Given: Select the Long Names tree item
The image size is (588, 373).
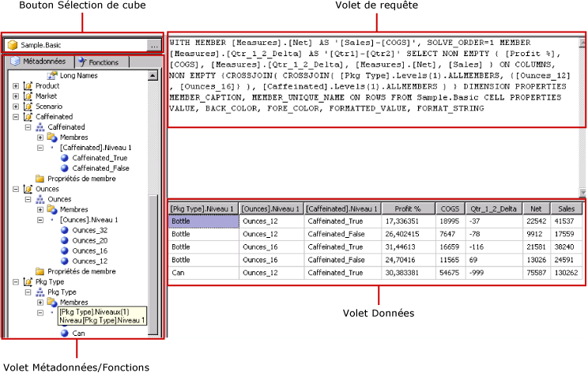Looking at the screenshot, I should pos(78,75).
